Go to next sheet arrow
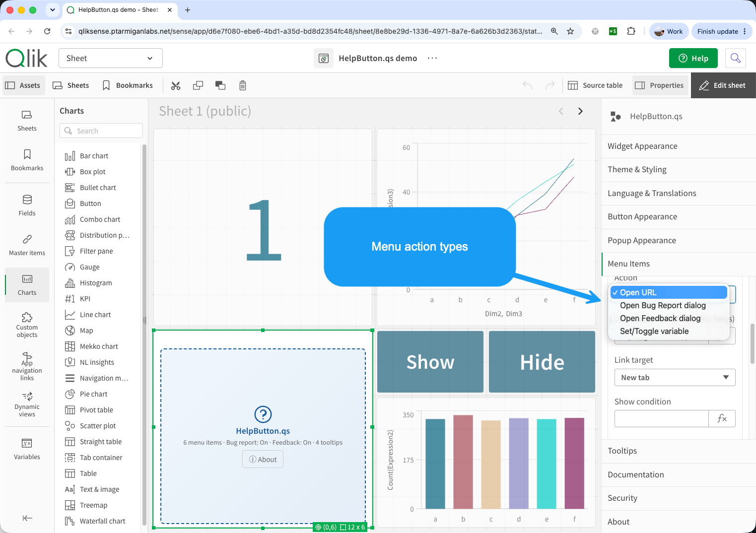756x533 pixels. tap(580, 111)
